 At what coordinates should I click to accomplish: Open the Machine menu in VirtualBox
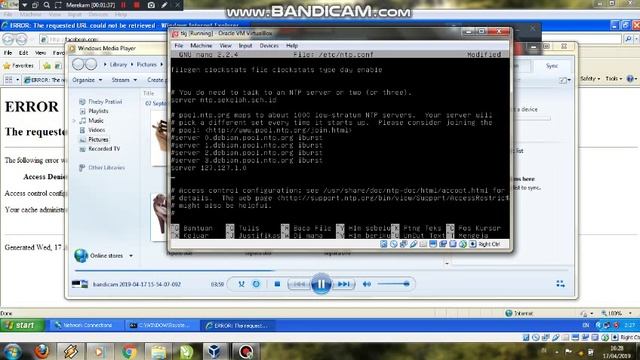[x=201, y=45]
